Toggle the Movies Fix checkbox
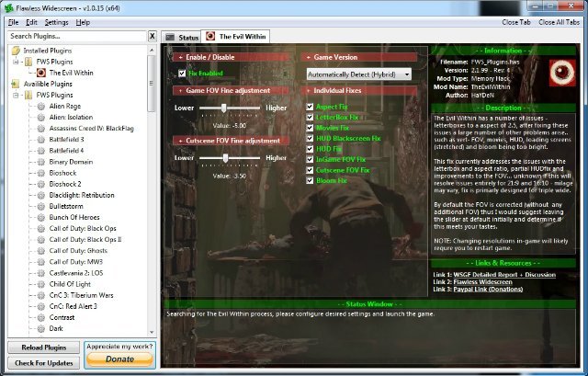The image size is (588, 376). [x=310, y=128]
